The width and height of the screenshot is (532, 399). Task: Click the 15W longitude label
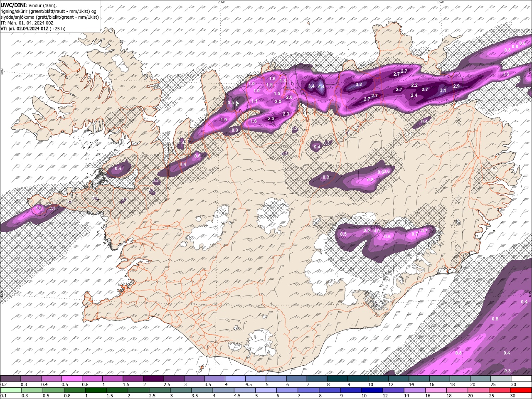click(440, 2)
